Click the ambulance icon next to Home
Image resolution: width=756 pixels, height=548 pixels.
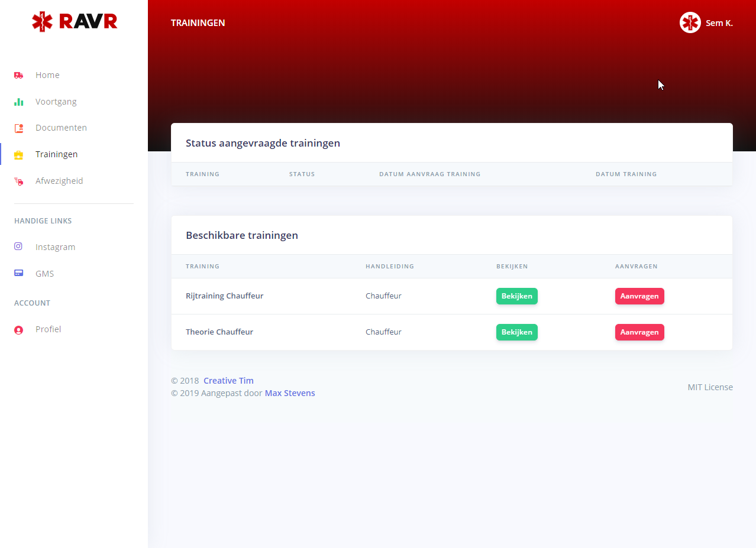coord(18,75)
